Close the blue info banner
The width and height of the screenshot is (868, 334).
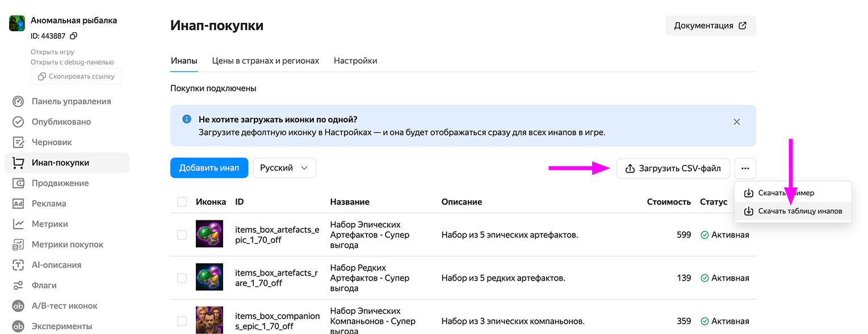[x=736, y=122]
